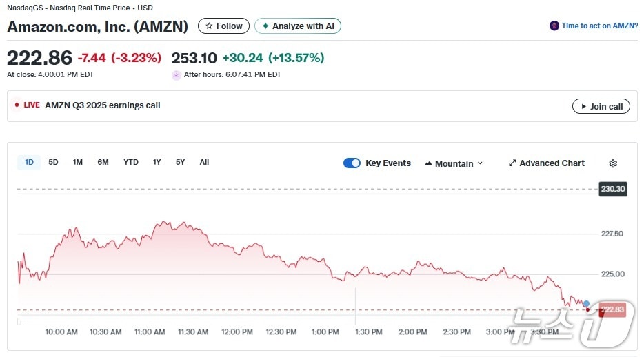Click the after hours moon icon
644x357 pixels.
tap(177, 74)
